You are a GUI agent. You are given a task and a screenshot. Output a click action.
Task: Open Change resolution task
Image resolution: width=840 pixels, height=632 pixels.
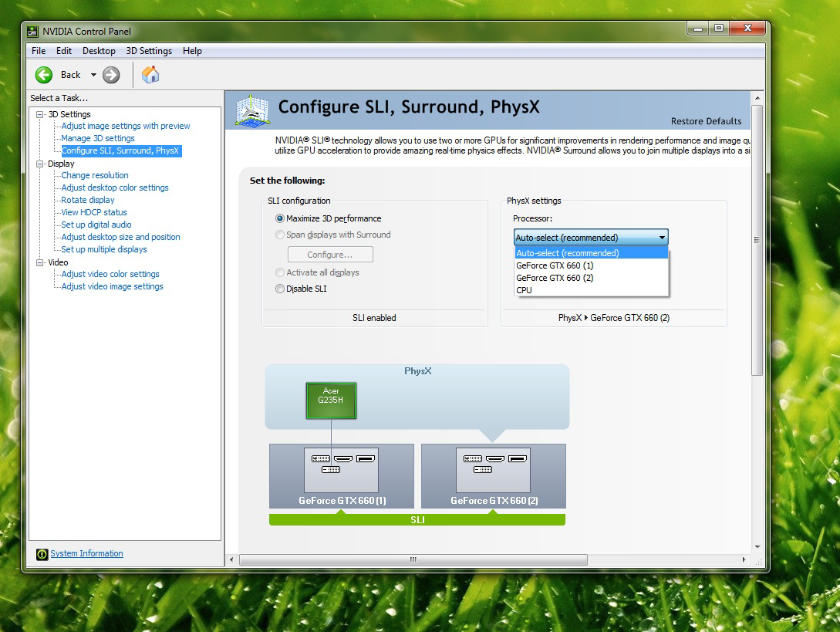coord(95,175)
